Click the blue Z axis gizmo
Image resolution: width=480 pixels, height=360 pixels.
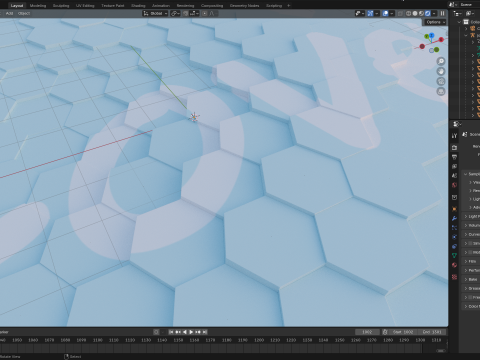coord(432,35)
